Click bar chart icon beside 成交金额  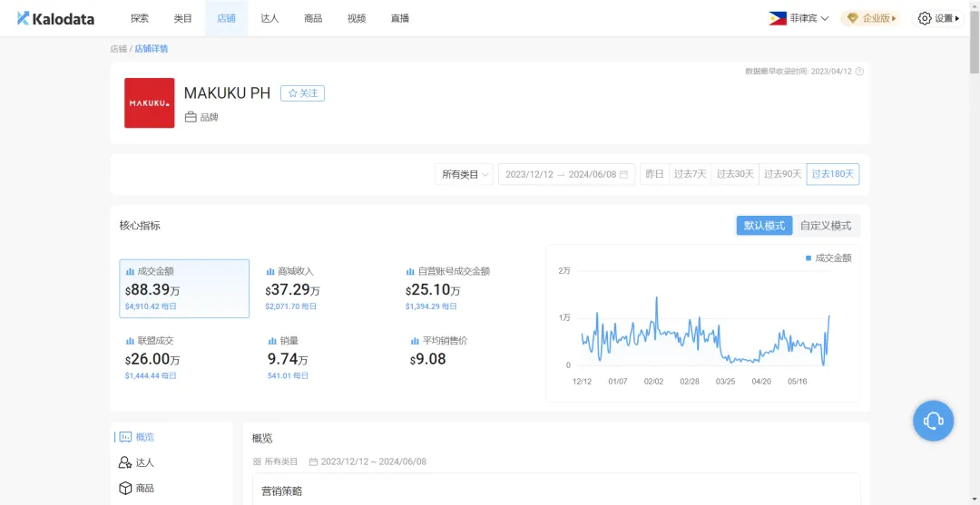[131, 271]
